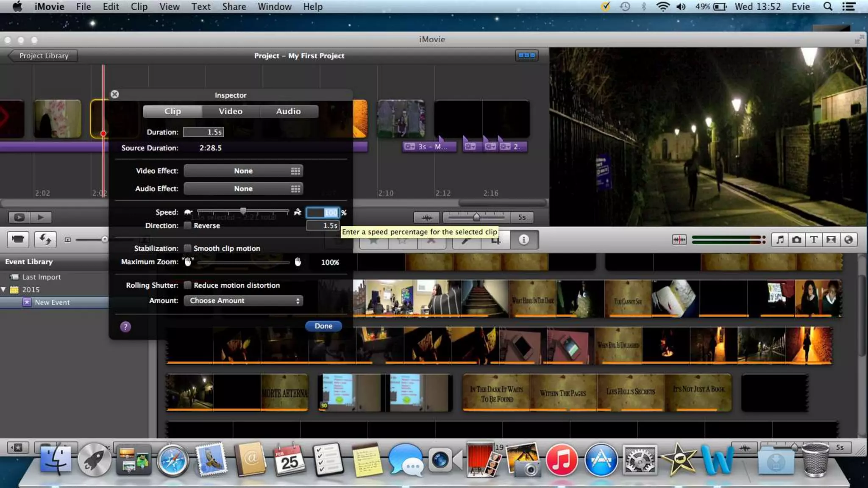
Task: Open the Transitions browser icon
Action: coord(831,240)
